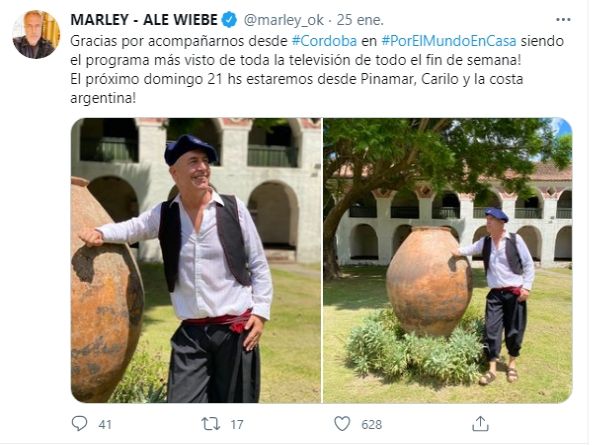602x445 pixels.
Task: Click the 17 retweets count
Action: pyautogui.click(x=236, y=424)
